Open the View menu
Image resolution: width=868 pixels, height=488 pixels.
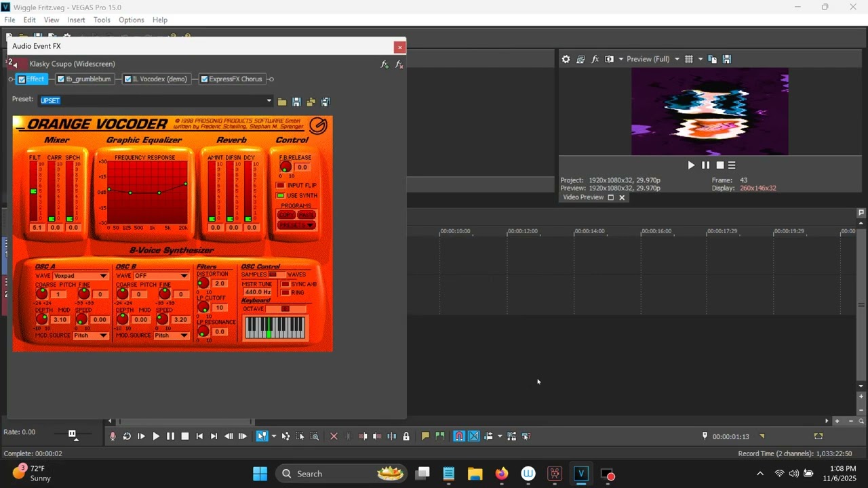click(x=52, y=20)
